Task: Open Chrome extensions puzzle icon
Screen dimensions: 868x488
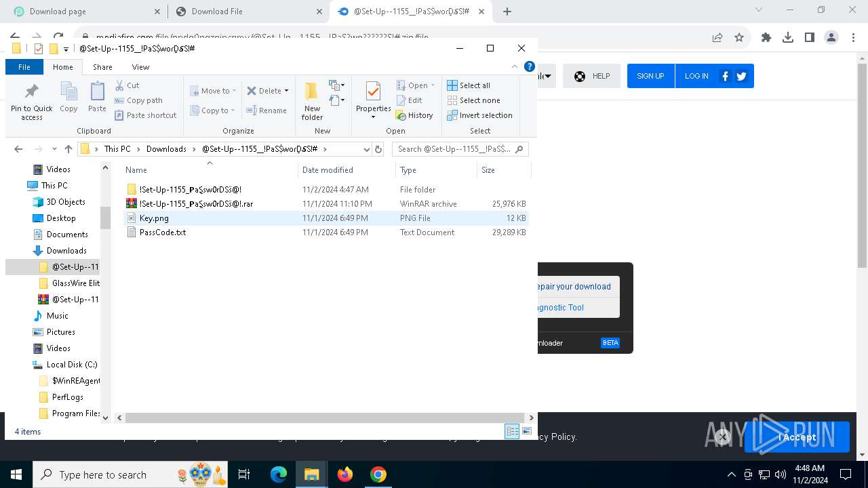Action: tap(766, 38)
